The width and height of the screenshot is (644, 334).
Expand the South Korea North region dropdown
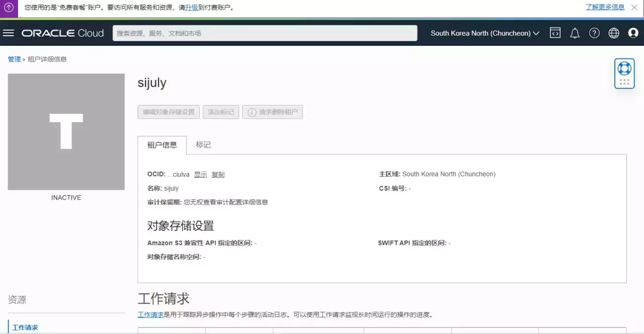pyautogui.click(x=485, y=33)
